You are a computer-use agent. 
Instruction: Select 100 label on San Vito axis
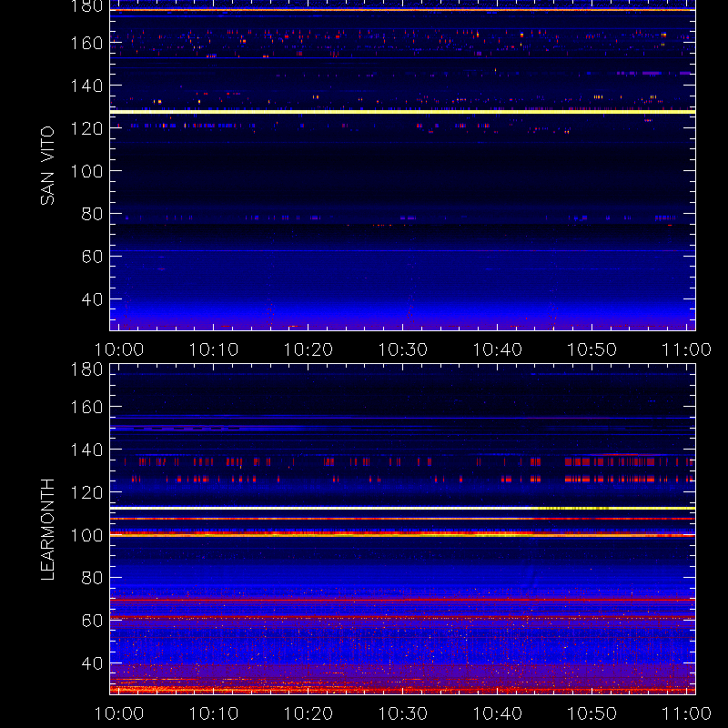[86, 171]
